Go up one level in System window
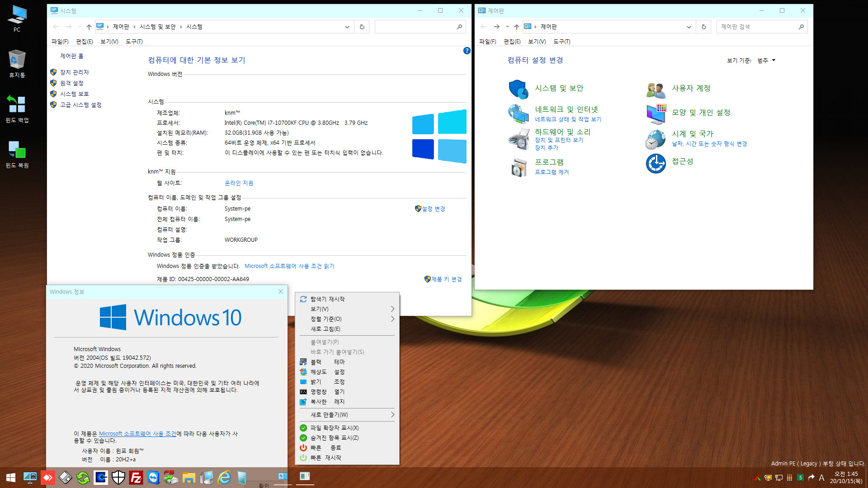Screen dimensions: 868x488 click(89, 27)
